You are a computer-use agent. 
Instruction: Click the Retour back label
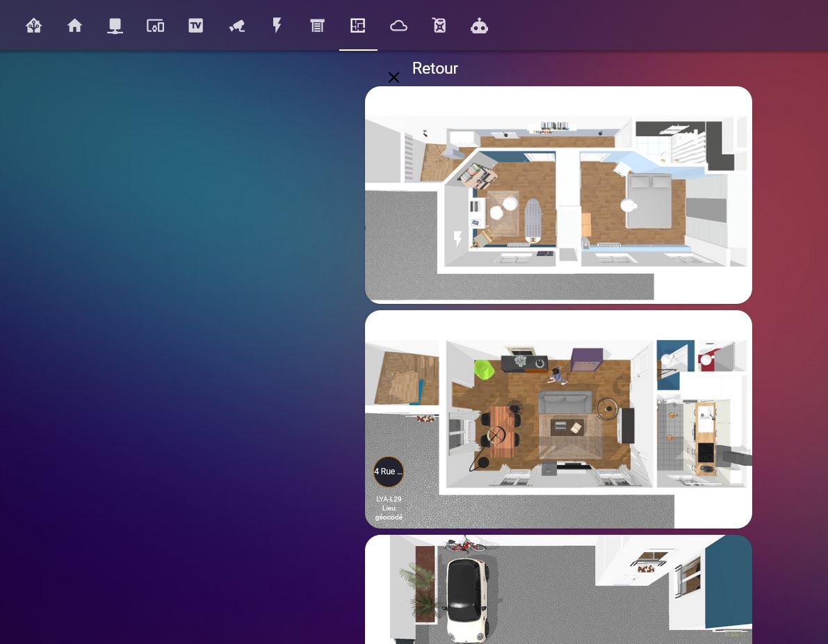[x=435, y=68]
